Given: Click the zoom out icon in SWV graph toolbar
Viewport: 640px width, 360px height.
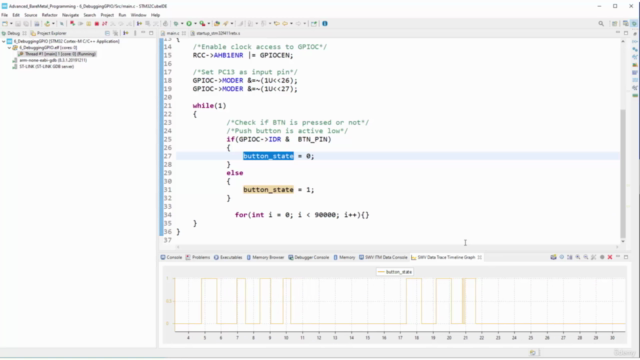Looking at the screenshot, I should (x=586, y=257).
